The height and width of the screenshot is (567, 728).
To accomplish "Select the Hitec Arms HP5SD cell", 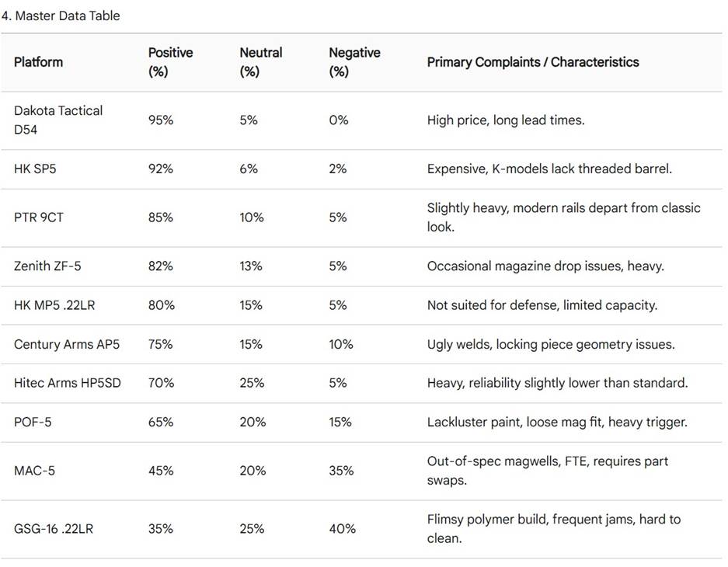I will pos(68,383).
